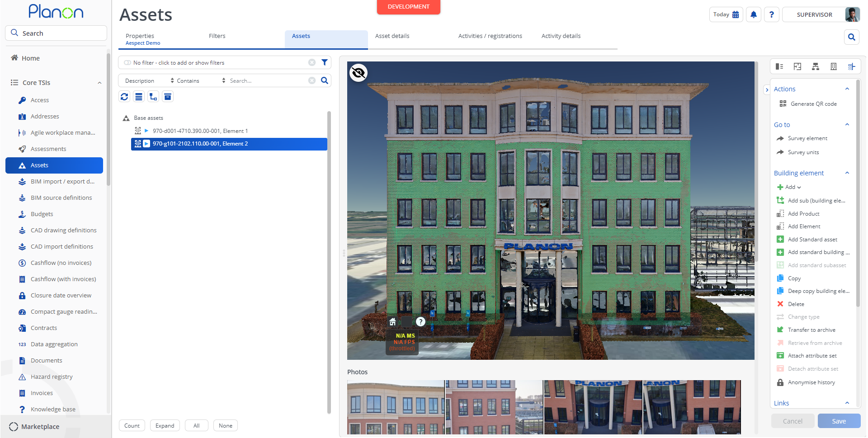Expand Element 1 tree node arrow
Viewport: 868px width, 438px height.
[146, 131]
